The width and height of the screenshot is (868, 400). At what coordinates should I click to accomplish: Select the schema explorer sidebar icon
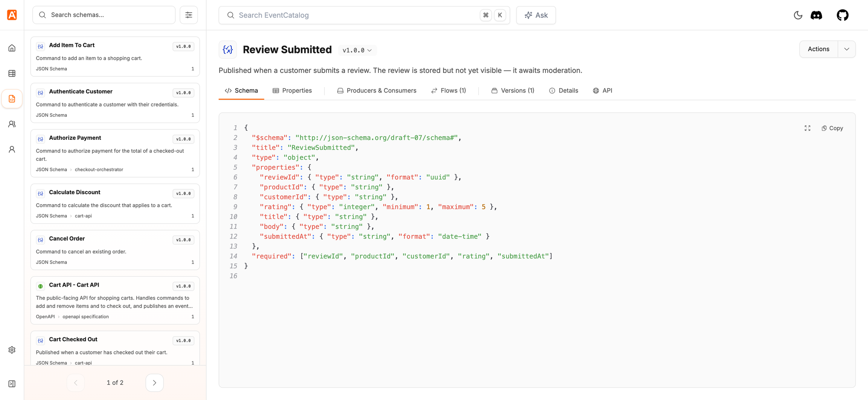(12, 99)
